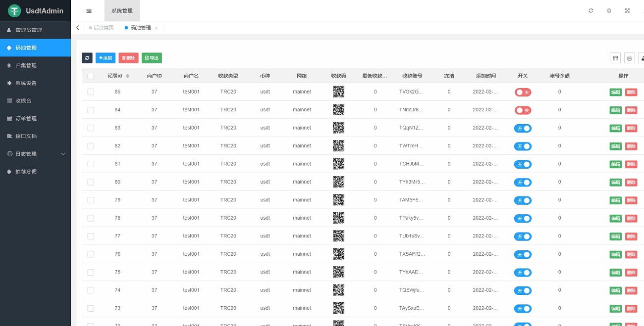This screenshot has height=326, width=644.
Task: Open 订单管理 in the sidebar
Action: pyautogui.click(x=26, y=119)
